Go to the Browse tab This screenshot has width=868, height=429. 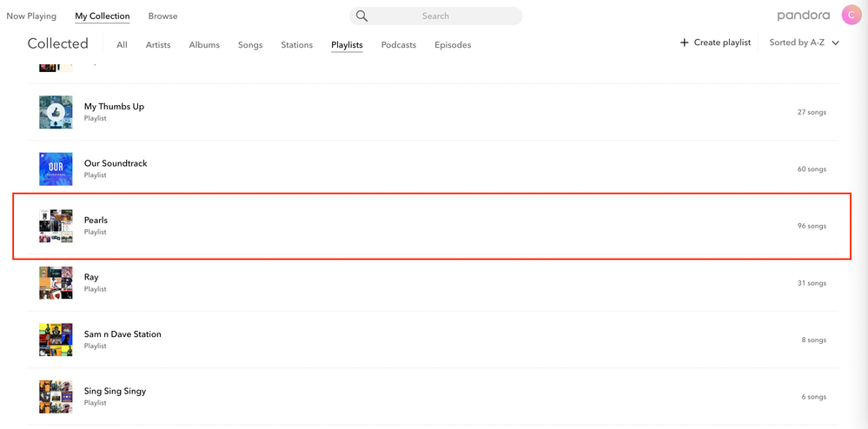click(162, 16)
